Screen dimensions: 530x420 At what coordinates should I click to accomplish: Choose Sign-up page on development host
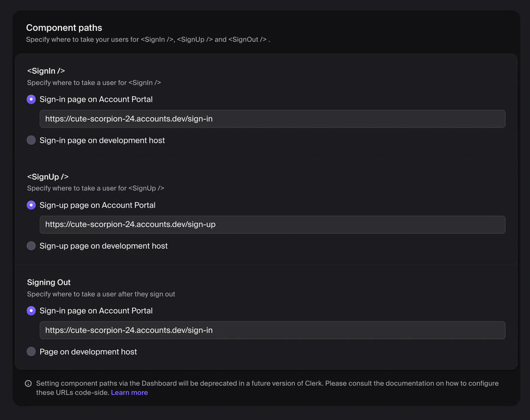pyautogui.click(x=31, y=245)
